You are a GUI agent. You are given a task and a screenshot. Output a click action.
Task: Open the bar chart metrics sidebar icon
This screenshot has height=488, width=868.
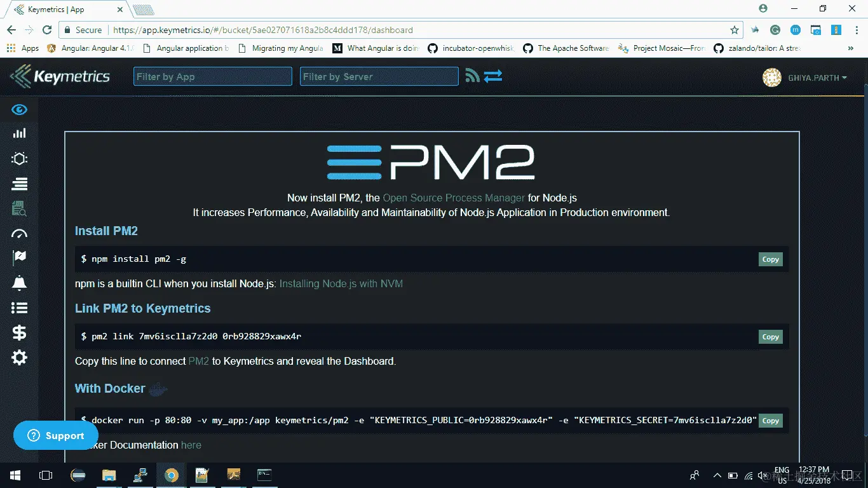(x=19, y=133)
